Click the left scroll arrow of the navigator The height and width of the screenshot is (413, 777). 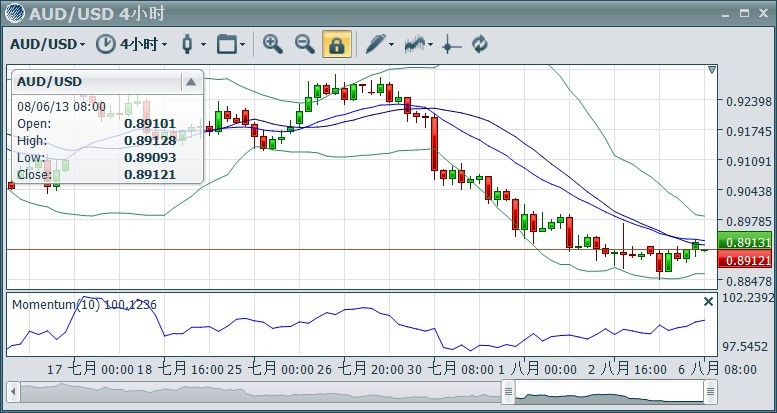tap(13, 392)
